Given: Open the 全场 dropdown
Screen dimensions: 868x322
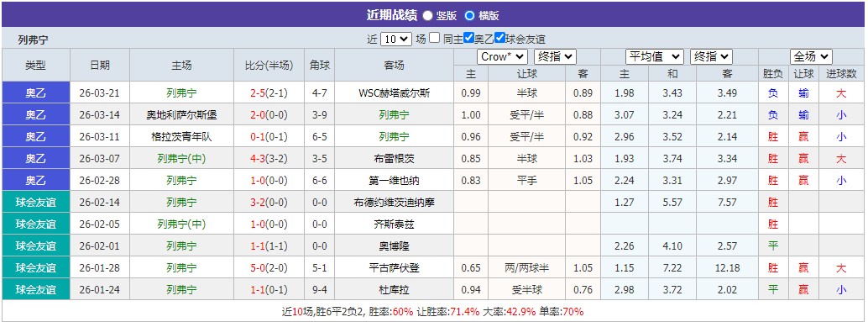Looking at the screenshot, I should (811, 56).
